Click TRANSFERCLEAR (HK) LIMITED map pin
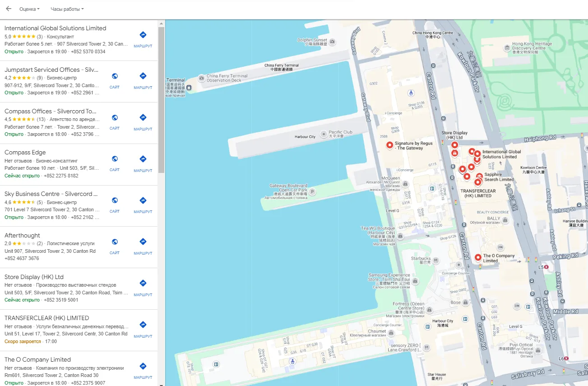 (x=478, y=182)
